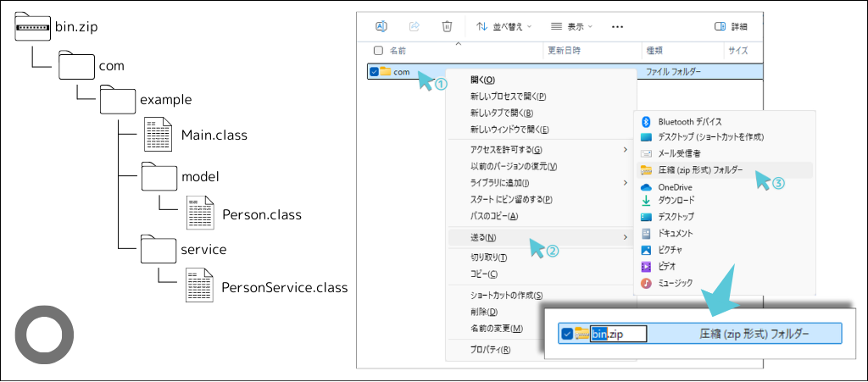Screen dimensions: 868x382
Task: Click the three-dot more options button
Action: (x=618, y=26)
